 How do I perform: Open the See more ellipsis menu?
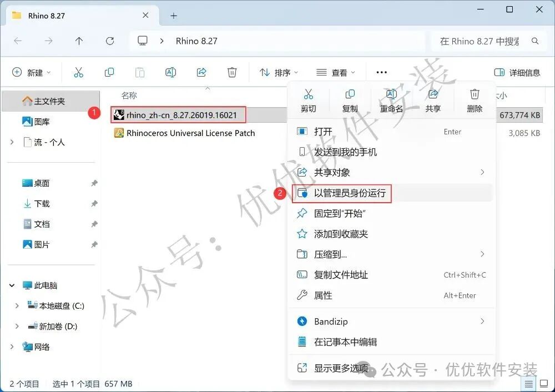coord(382,73)
